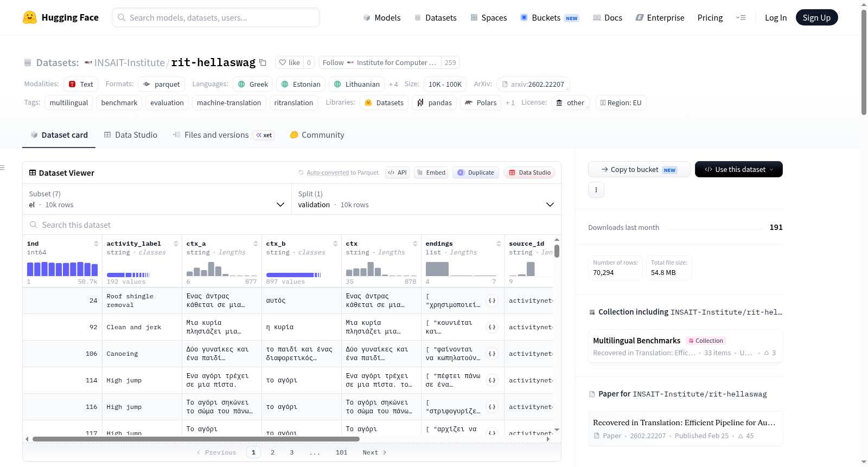Open Spaces in the top navigation
The height and width of the screenshot is (467, 868).
tap(488, 17)
